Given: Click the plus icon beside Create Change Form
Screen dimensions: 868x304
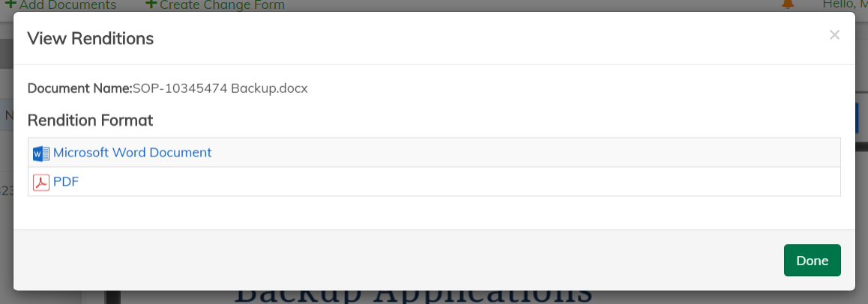Looking at the screenshot, I should click(x=151, y=4).
